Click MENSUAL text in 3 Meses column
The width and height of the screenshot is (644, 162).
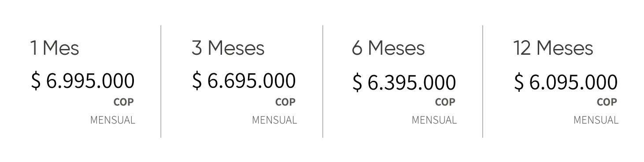[274, 120]
